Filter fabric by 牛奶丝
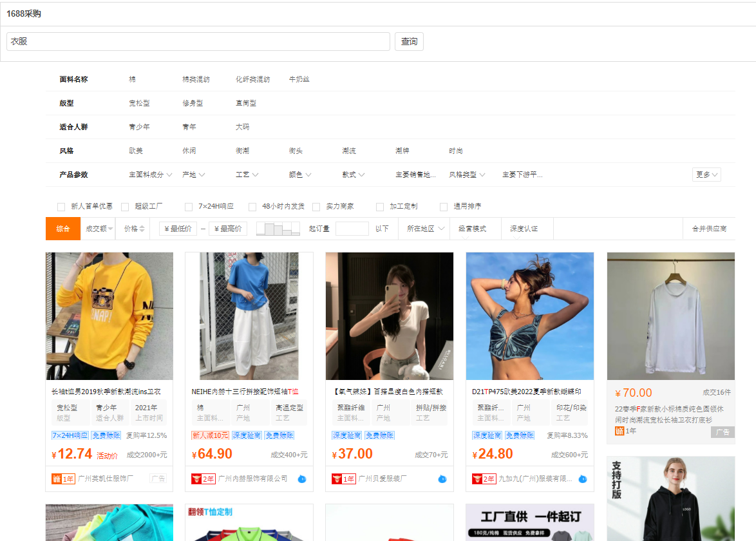The image size is (756, 541). pyautogui.click(x=299, y=79)
